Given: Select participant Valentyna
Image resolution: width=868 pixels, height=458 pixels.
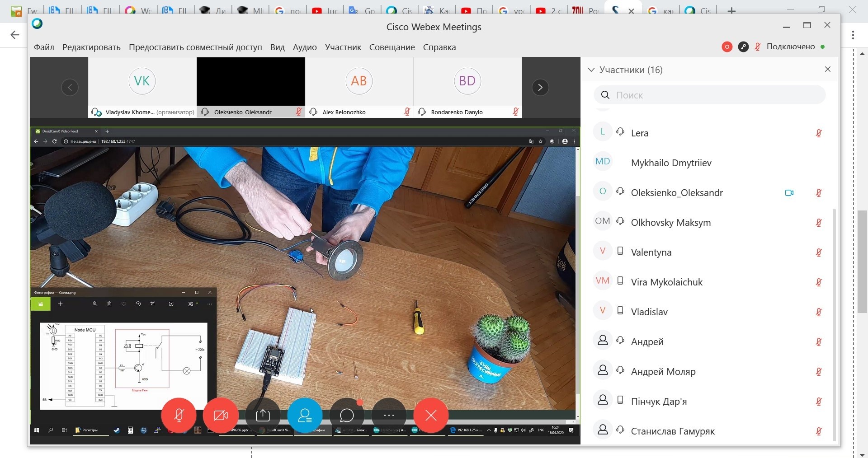Looking at the screenshot, I should click(709, 252).
